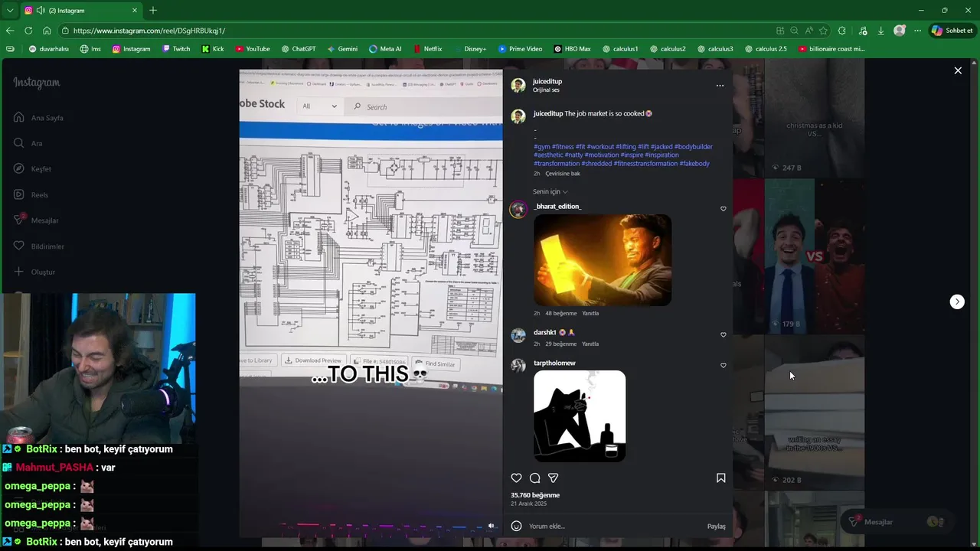Like the reel with the heart icon
Viewport: 980px width, 551px height.
[516, 478]
